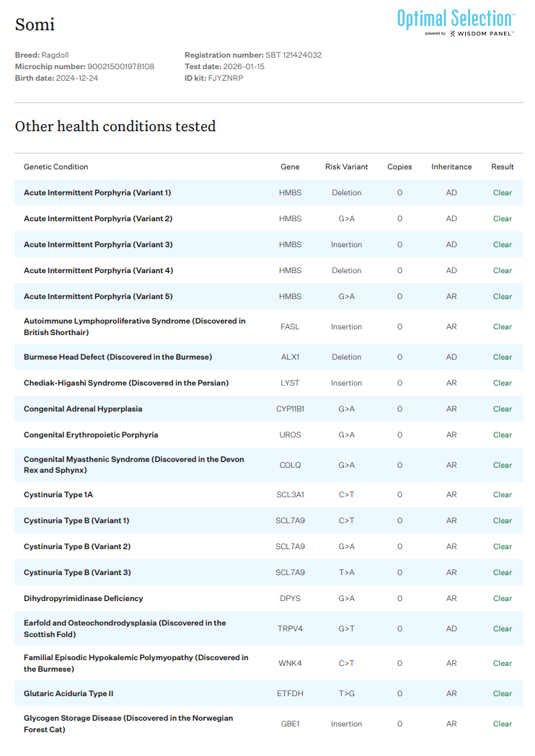Click the Burmese Head Defect condition row
The width and height of the screenshot is (535, 756).
point(118,357)
